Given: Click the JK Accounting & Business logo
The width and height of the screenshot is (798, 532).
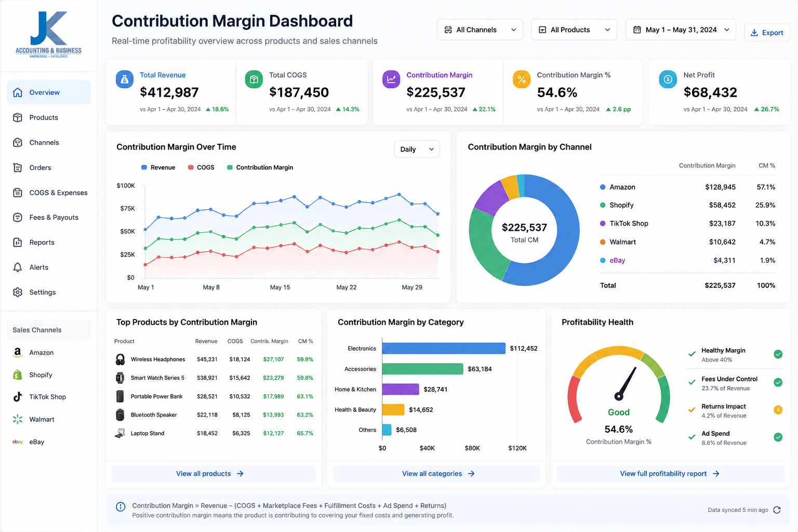Looking at the screenshot, I should [48, 34].
